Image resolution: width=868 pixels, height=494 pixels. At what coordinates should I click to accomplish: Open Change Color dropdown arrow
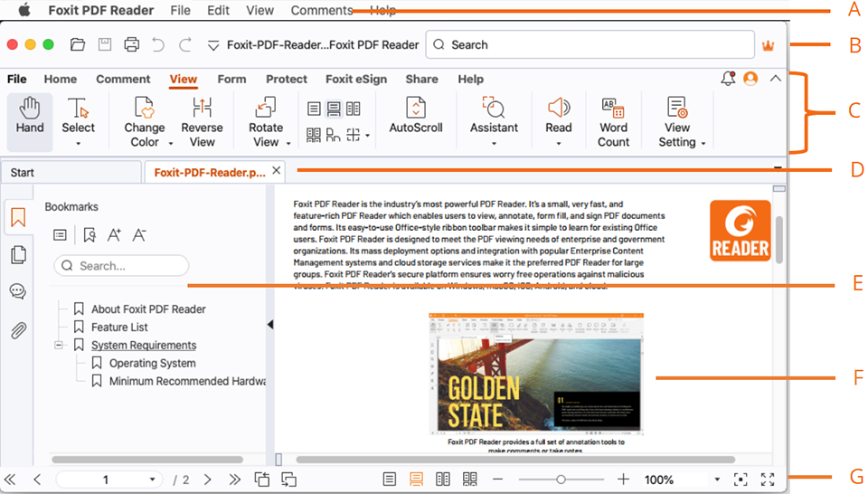pyautogui.click(x=171, y=144)
